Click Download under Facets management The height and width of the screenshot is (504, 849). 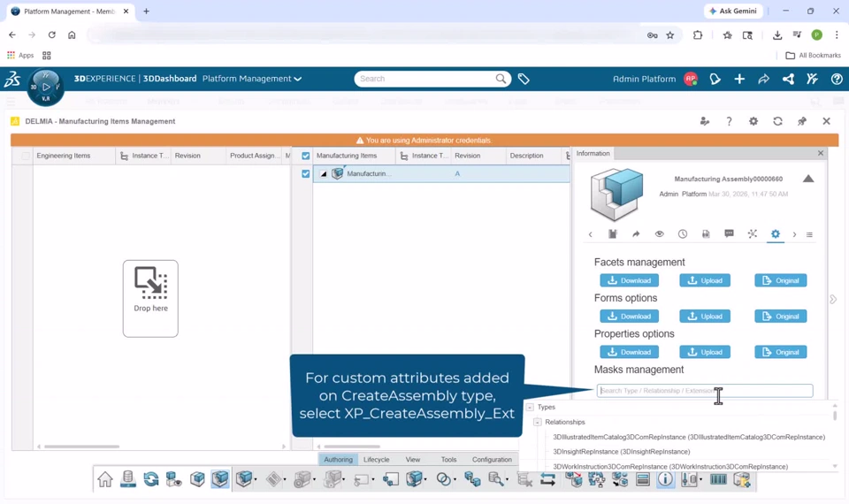[x=629, y=280]
